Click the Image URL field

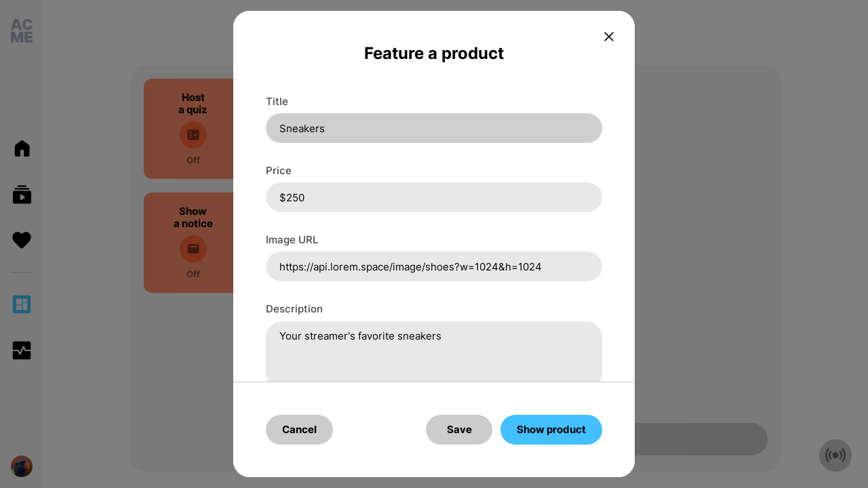pyautogui.click(x=434, y=266)
